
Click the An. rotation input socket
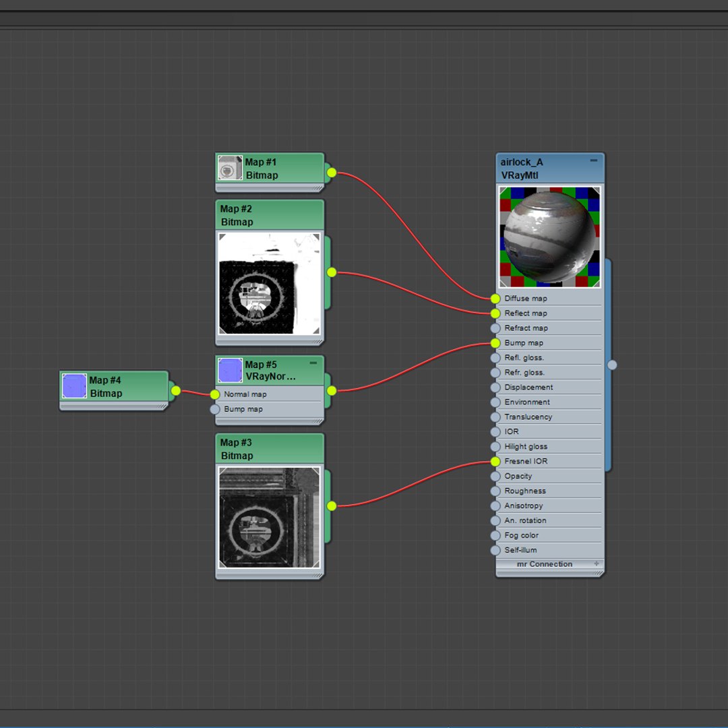pyautogui.click(x=495, y=521)
